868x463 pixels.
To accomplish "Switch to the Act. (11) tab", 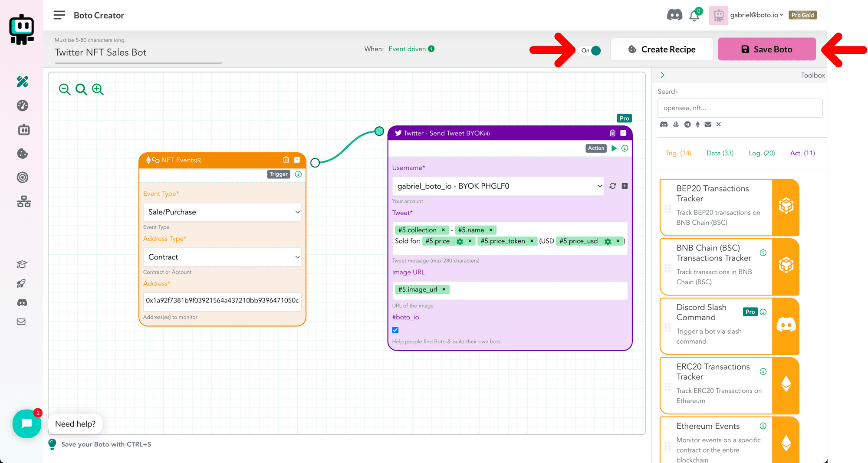I will (802, 153).
